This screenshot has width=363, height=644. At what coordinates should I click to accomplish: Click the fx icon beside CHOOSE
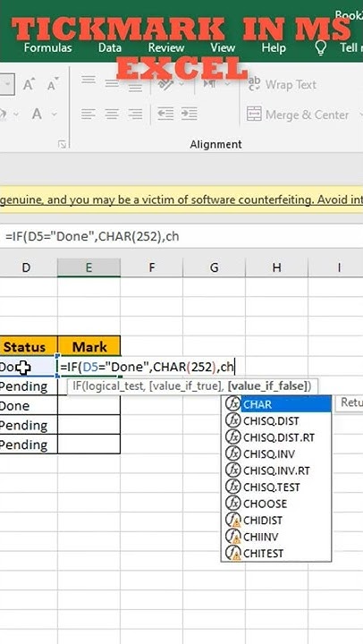click(x=232, y=503)
